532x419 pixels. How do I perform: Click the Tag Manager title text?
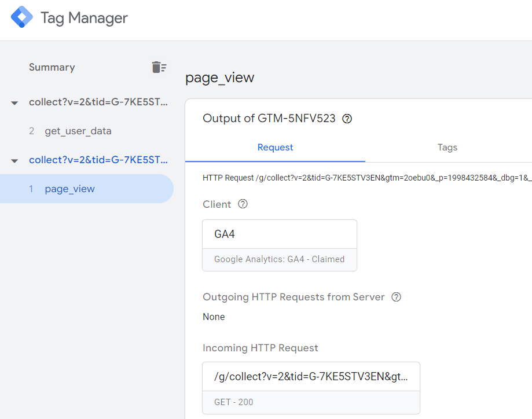tap(84, 18)
